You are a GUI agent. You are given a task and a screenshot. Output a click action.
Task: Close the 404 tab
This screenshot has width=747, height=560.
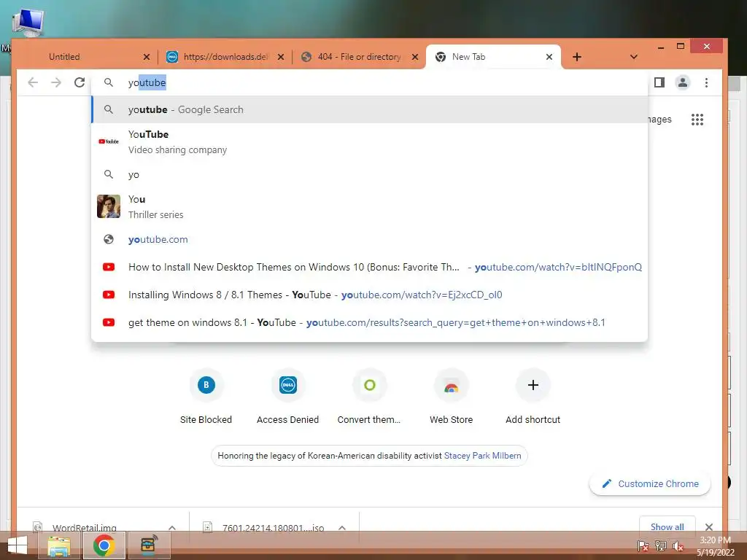point(415,57)
